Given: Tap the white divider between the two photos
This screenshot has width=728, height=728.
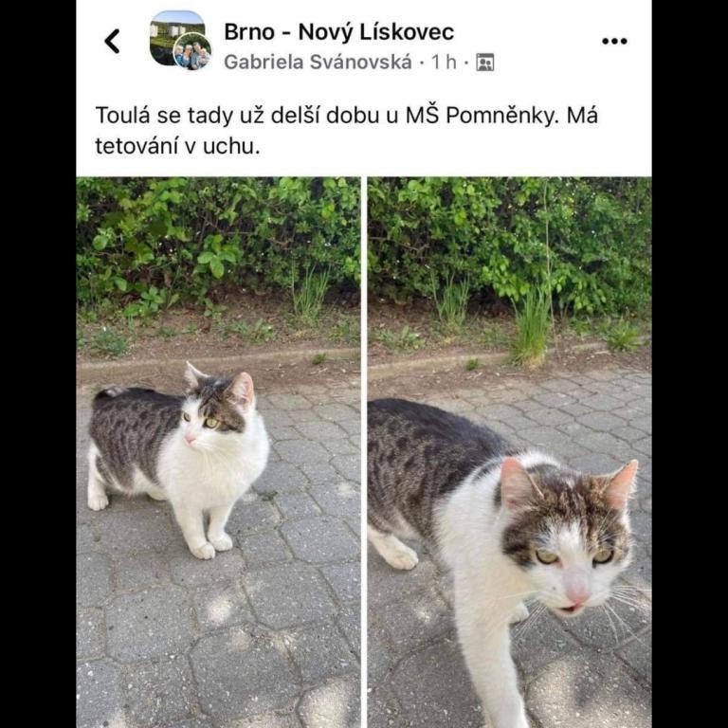Looking at the screenshot, I should pos(364,452).
